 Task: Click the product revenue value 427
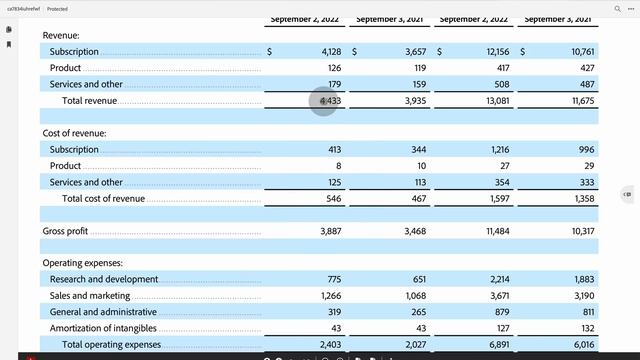(587, 68)
